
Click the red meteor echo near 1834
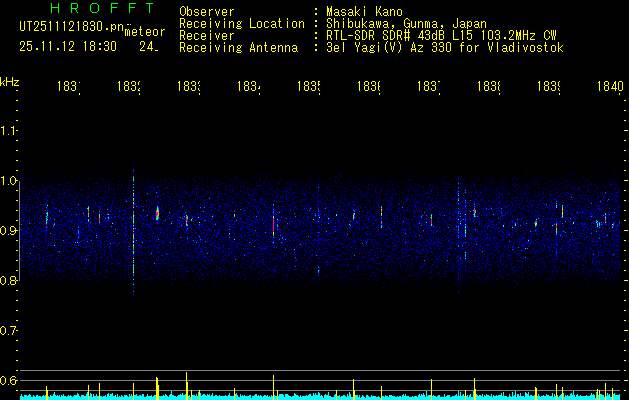tap(273, 226)
